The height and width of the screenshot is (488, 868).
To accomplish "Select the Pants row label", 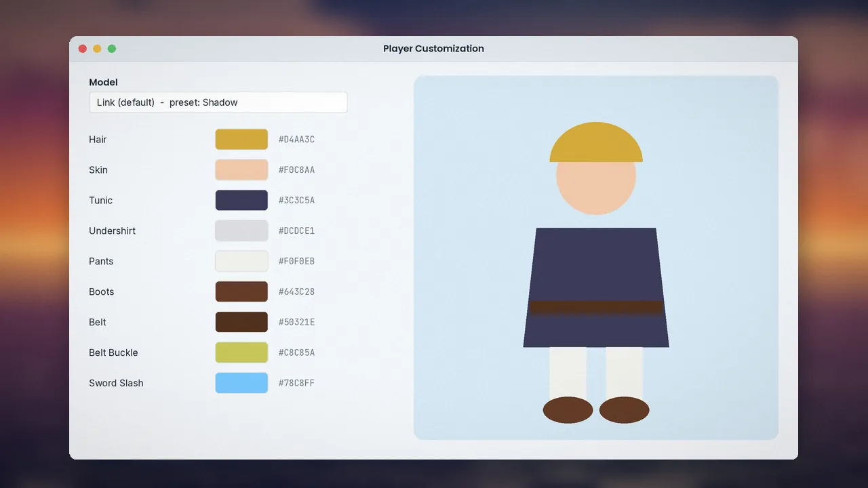I will click(101, 262).
